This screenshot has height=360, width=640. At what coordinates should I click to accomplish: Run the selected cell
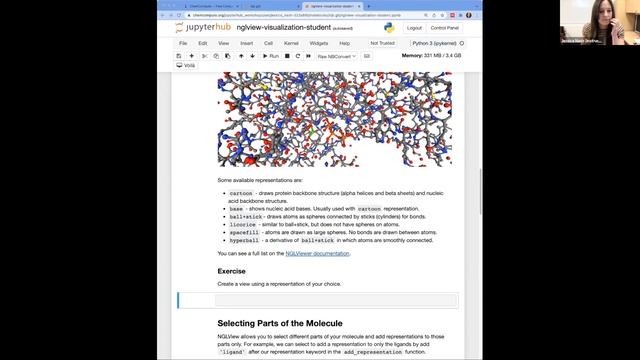point(271,56)
